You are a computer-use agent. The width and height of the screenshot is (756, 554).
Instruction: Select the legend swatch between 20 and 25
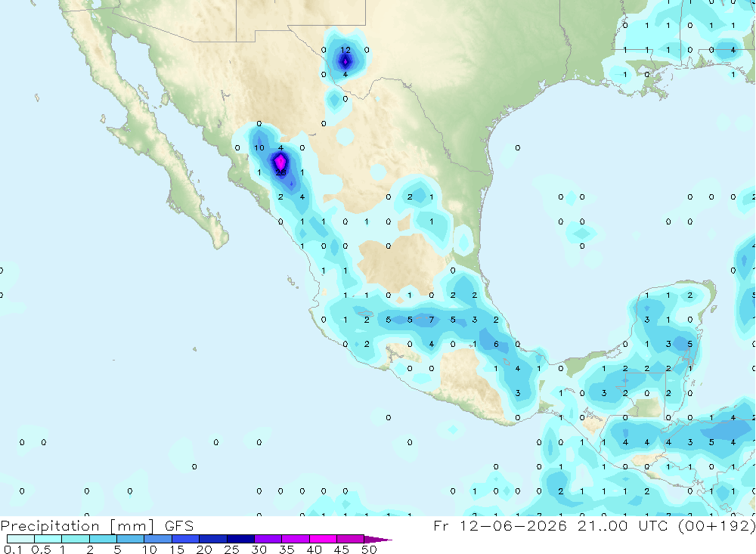click(x=213, y=539)
